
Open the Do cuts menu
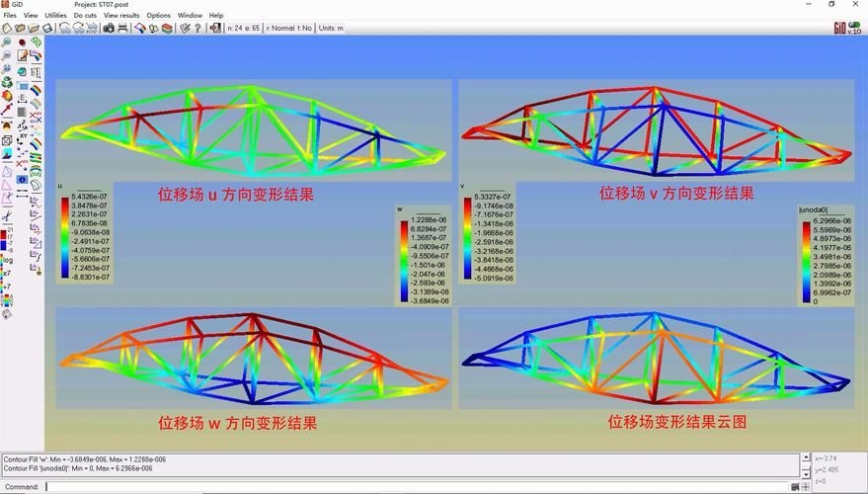click(x=85, y=16)
